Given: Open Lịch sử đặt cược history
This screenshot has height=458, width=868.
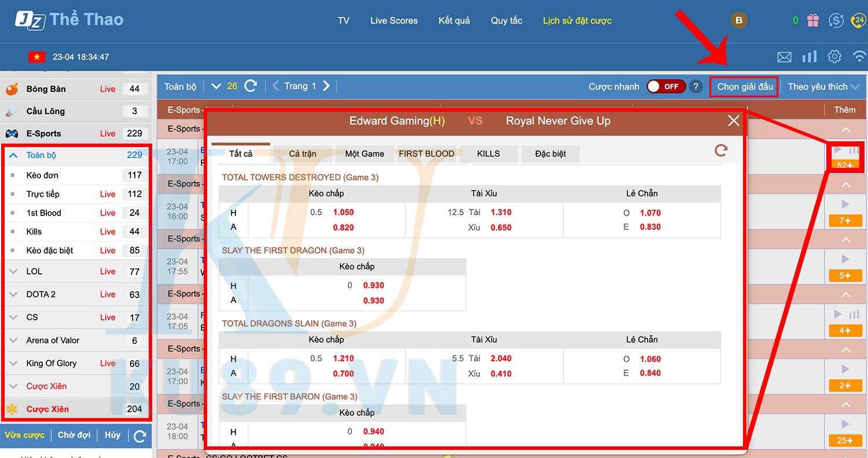Looking at the screenshot, I should click(x=578, y=21).
